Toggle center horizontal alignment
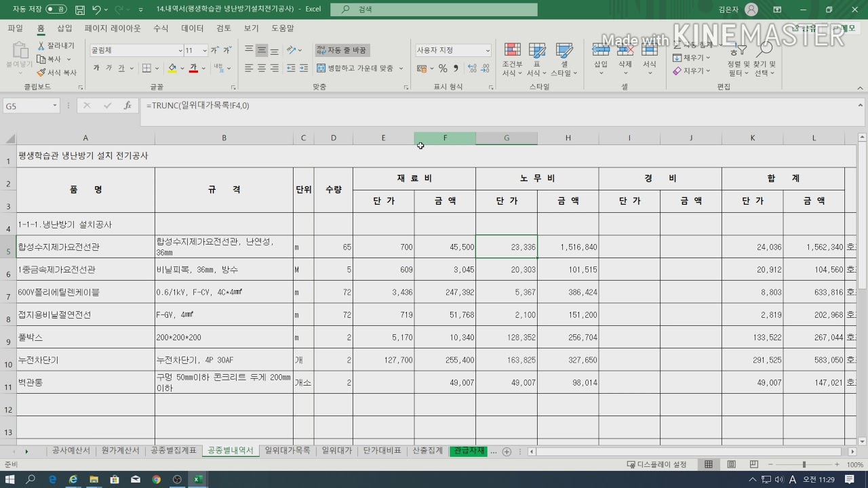 coord(262,68)
